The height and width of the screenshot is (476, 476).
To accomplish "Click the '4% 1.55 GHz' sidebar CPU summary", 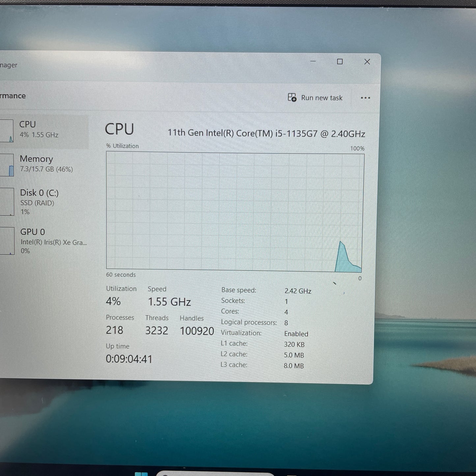I will point(39,135).
